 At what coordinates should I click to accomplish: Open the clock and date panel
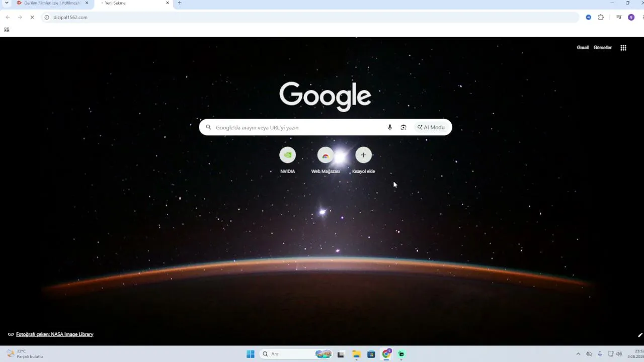635,354
